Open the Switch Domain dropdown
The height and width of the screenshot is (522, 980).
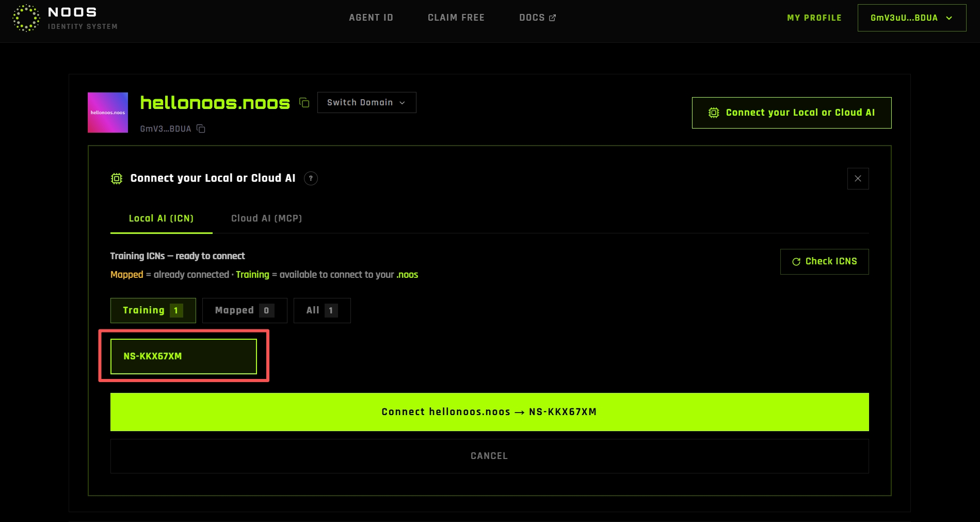tap(366, 102)
